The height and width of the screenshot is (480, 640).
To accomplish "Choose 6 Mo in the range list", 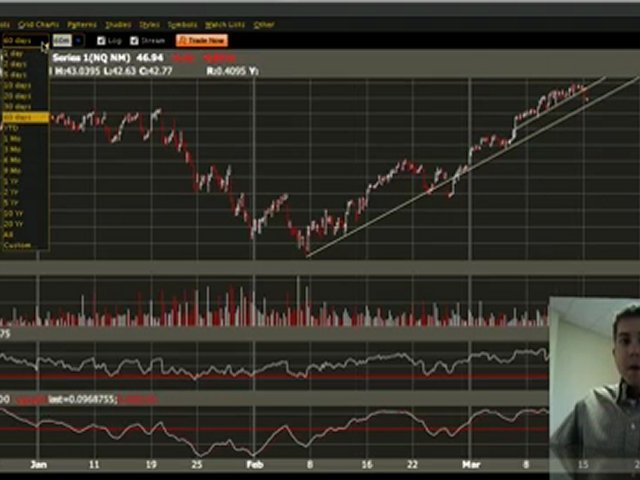I will [25, 160].
